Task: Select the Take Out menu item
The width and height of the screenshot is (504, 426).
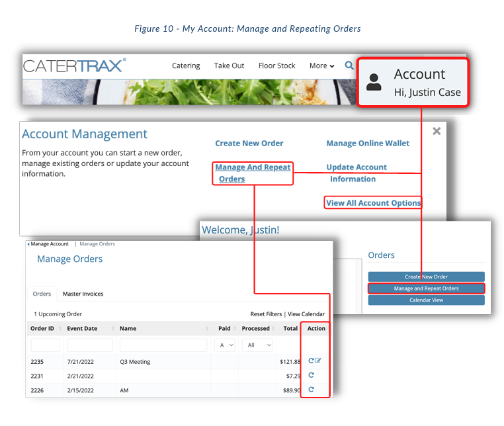Action: point(229,65)
